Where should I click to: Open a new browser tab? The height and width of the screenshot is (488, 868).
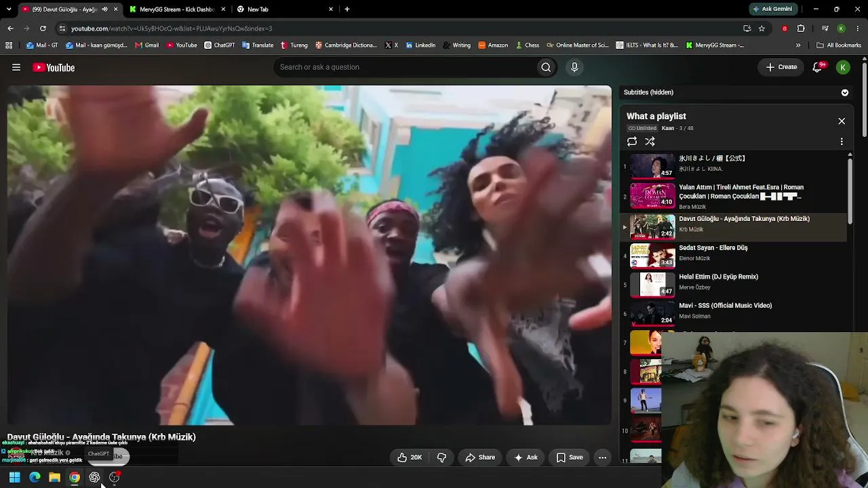[x=347, y=9]
